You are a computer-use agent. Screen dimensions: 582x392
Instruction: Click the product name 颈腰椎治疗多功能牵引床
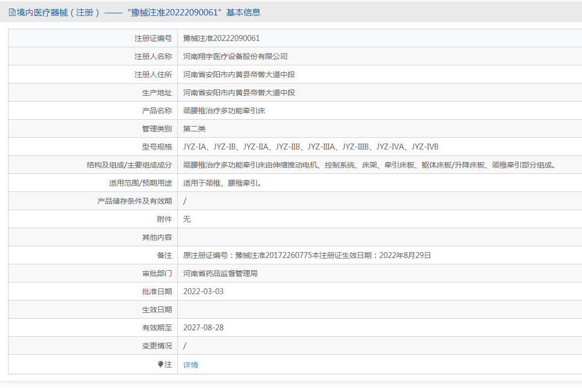tap(224, 111)
